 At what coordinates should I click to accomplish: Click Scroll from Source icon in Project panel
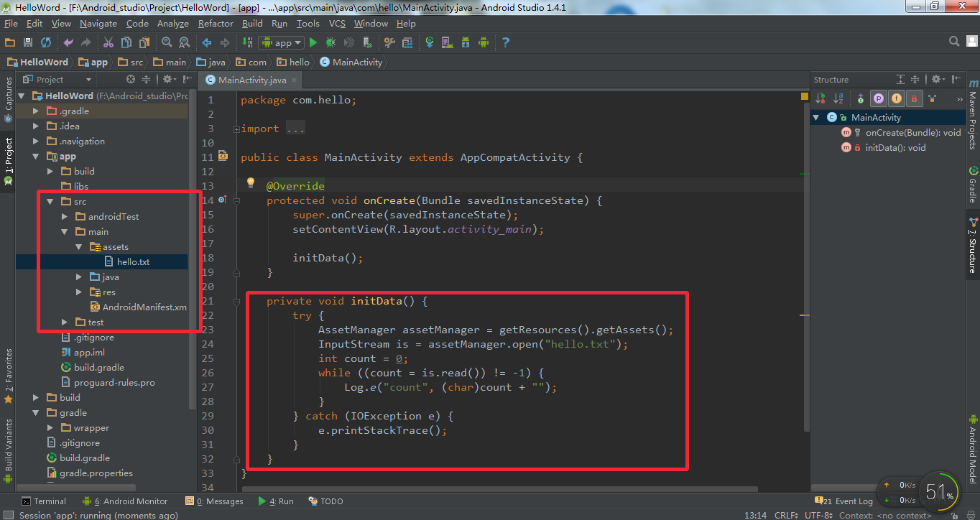pos(131,79)
